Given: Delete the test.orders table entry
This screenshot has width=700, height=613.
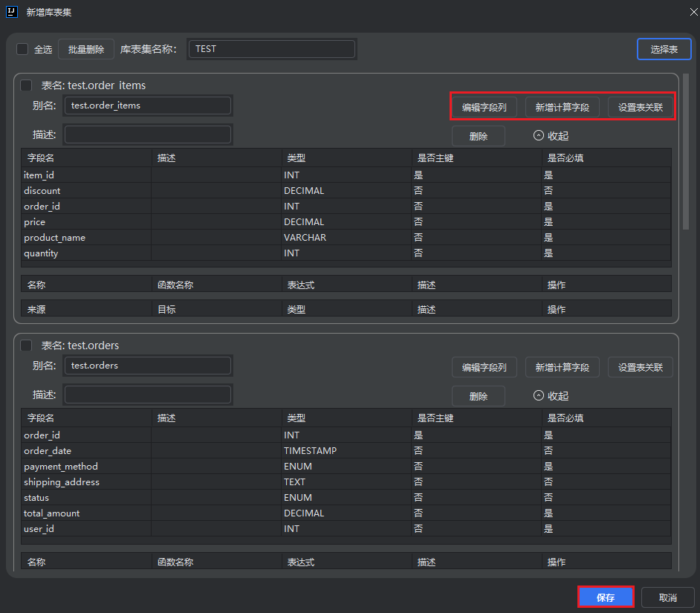Looking at the screenshot, I should [478, 395].
